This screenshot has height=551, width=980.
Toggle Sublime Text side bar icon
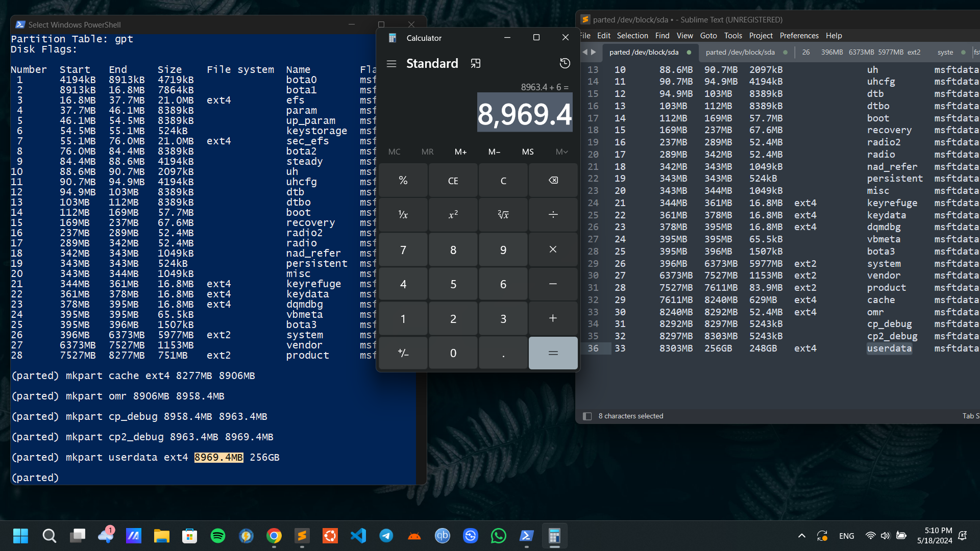(x=587, y=416)
